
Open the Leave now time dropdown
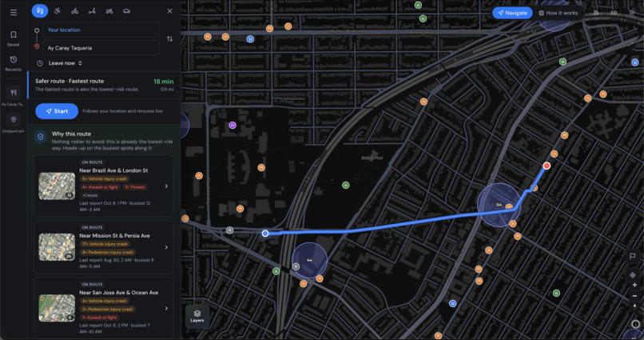[x=66, y=63]
